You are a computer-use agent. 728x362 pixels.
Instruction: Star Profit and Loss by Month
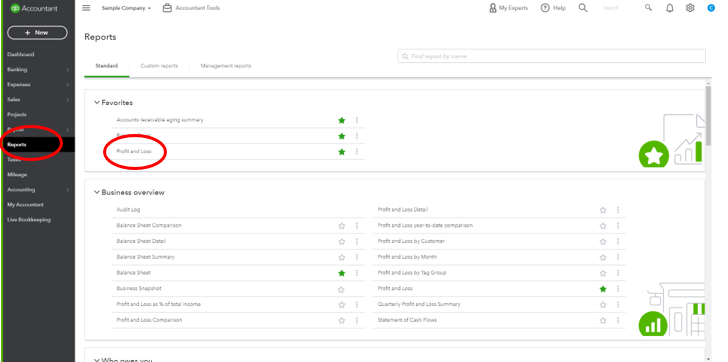pos(603,258)
